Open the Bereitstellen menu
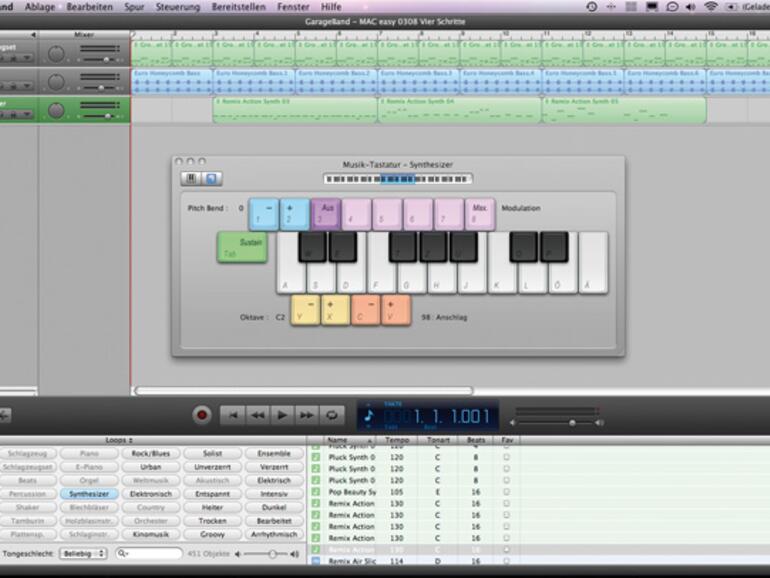This screenshot has width=770, height=578. [239, 7]
